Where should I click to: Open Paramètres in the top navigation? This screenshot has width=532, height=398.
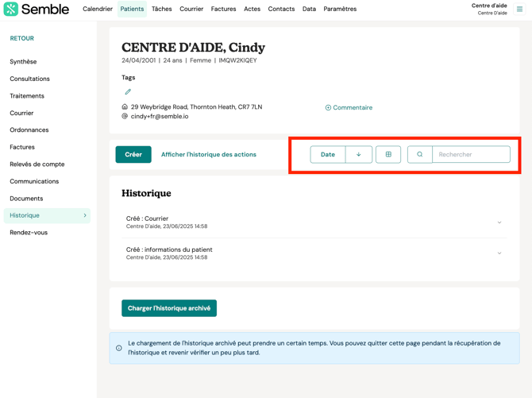pyautogui.click(x=340, y=10)
